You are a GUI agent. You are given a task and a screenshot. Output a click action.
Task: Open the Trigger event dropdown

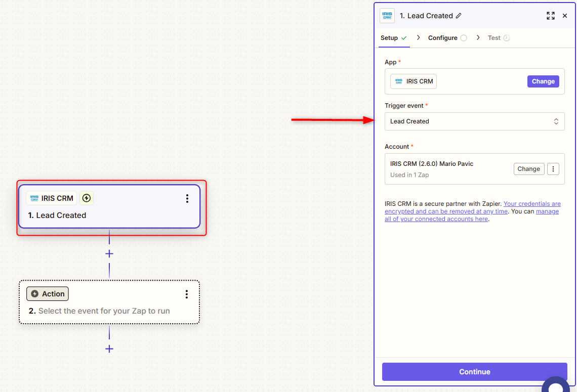(474, 121)
